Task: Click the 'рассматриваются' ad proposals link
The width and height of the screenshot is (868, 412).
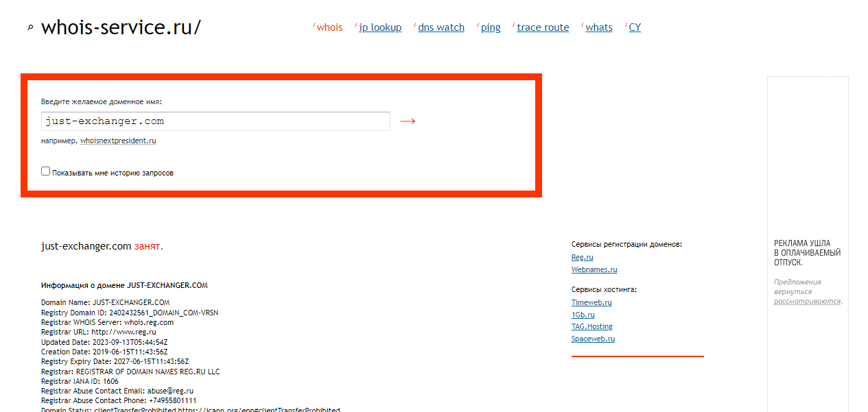Action: (807, 301)
